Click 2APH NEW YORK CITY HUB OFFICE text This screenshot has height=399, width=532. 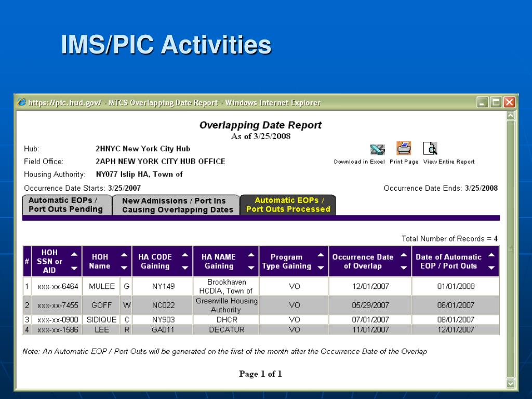161,162
